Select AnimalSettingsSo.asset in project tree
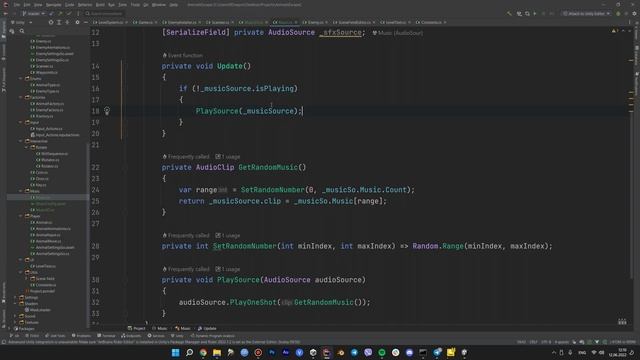The width and height of the screenshot is (640, 360). coord(52,247)
